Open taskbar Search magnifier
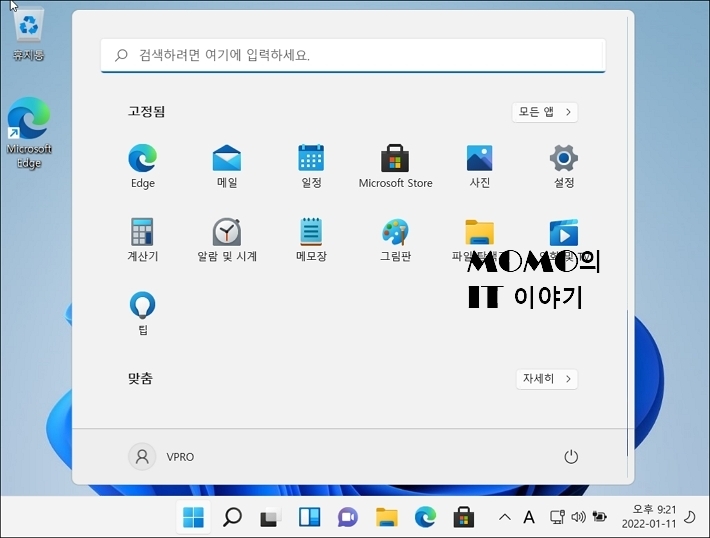 tap(232, 517)
